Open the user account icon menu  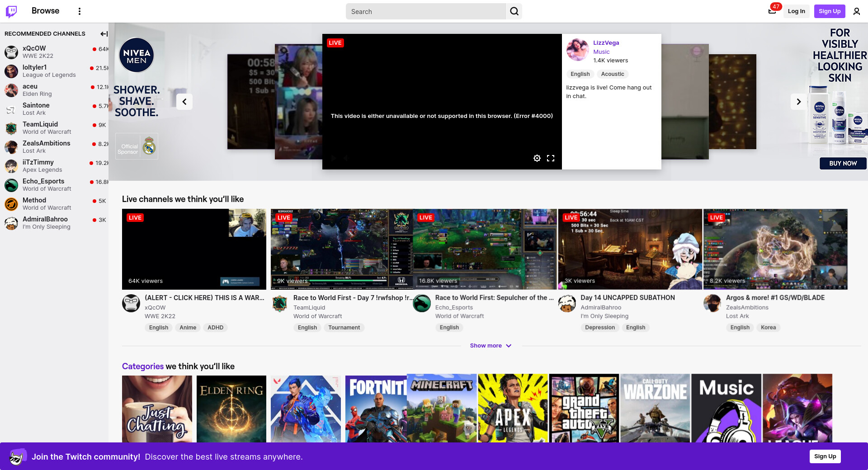[856, 11]
